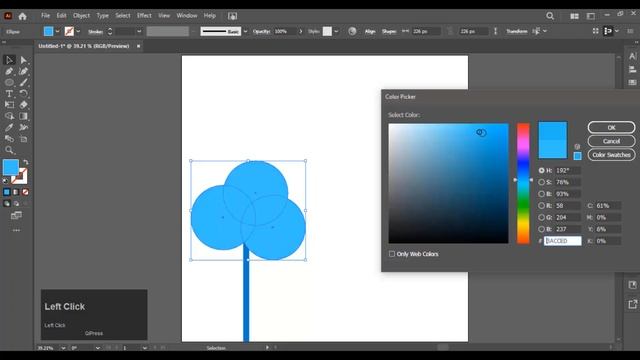Select the G green radio button
Viewport: 640px width, 360px height.
tap(541, 218)
